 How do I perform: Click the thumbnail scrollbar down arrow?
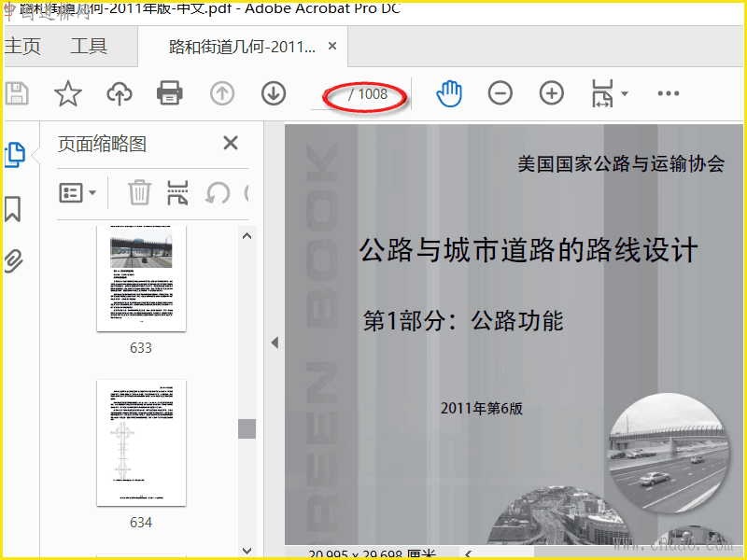(x=247, y=551)
